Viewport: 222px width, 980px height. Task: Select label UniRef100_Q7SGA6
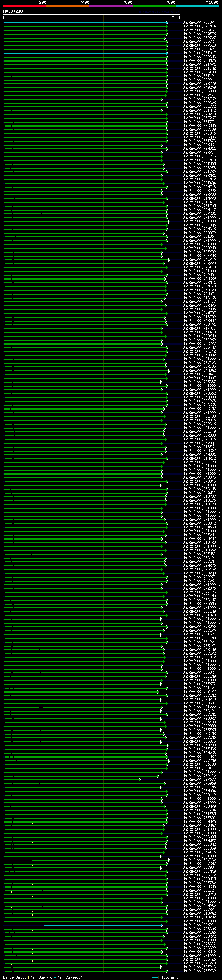coord(199,929)
